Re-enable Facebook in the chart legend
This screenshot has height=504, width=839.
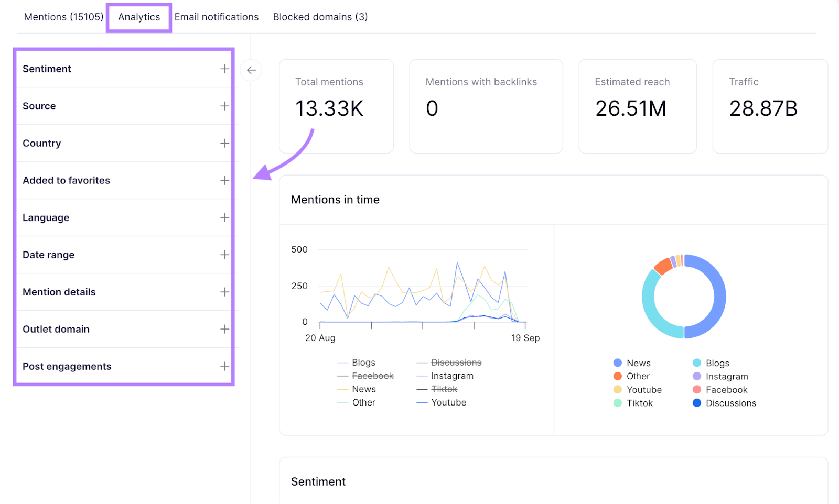[373, 376]
